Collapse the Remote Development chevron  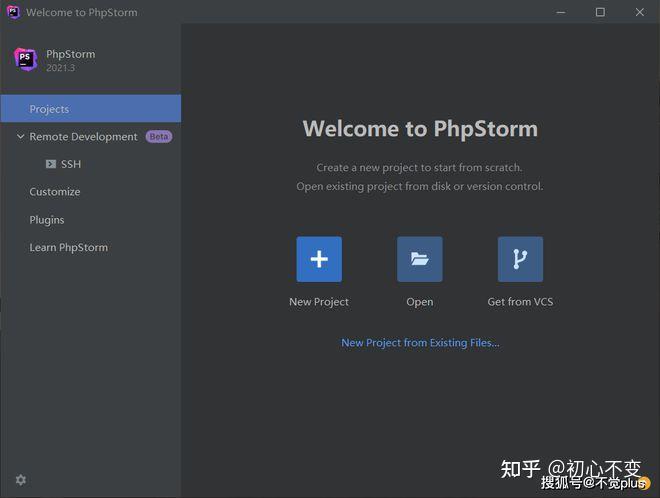(20, 137)
